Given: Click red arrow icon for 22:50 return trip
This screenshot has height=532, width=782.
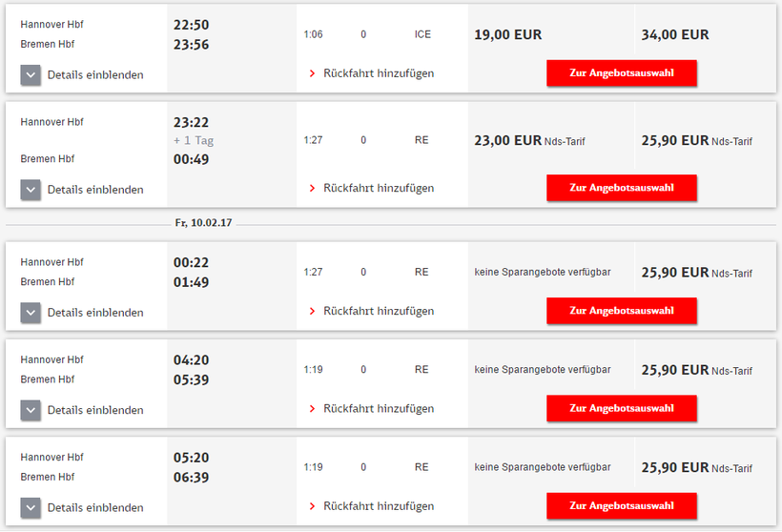Looking at the screenshot, I should [312, 73].
